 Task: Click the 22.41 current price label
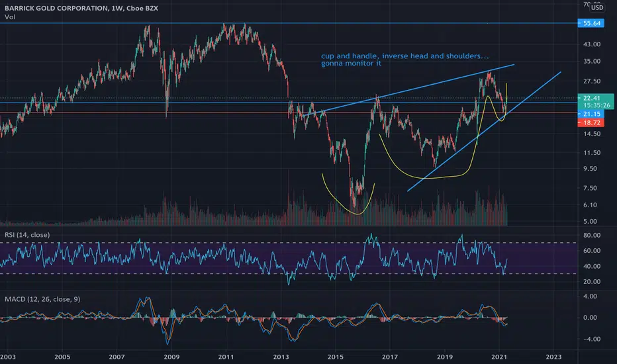[x=591, y=98]
